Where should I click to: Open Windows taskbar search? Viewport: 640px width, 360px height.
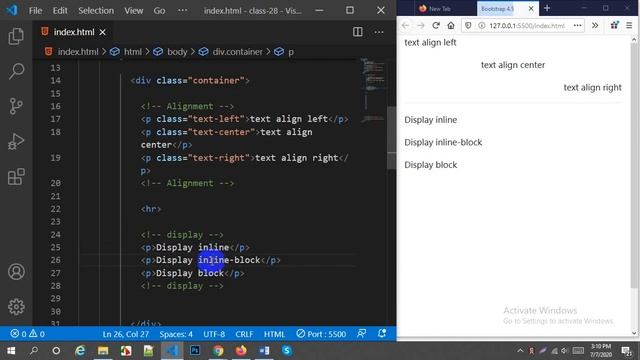click(34, 351)
